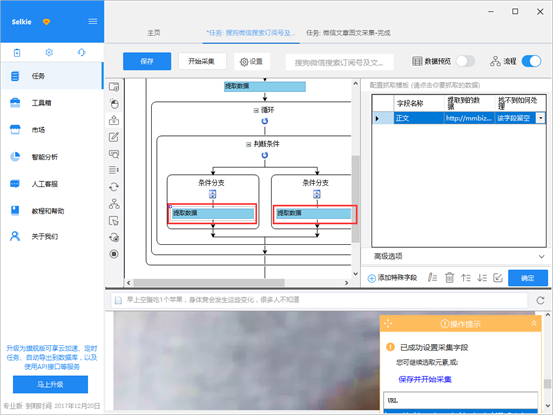Click the 保存并开始采集 link

425,379
